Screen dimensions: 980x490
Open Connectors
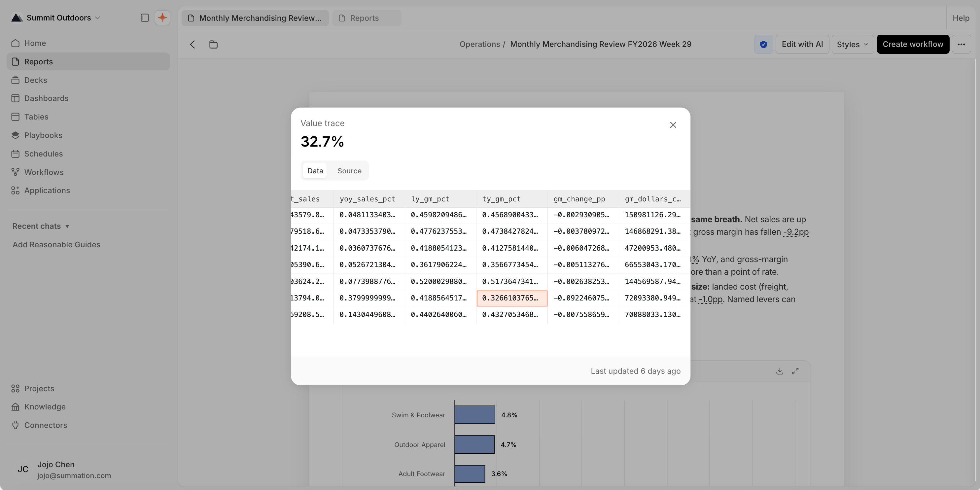click(x=88, y=425)
